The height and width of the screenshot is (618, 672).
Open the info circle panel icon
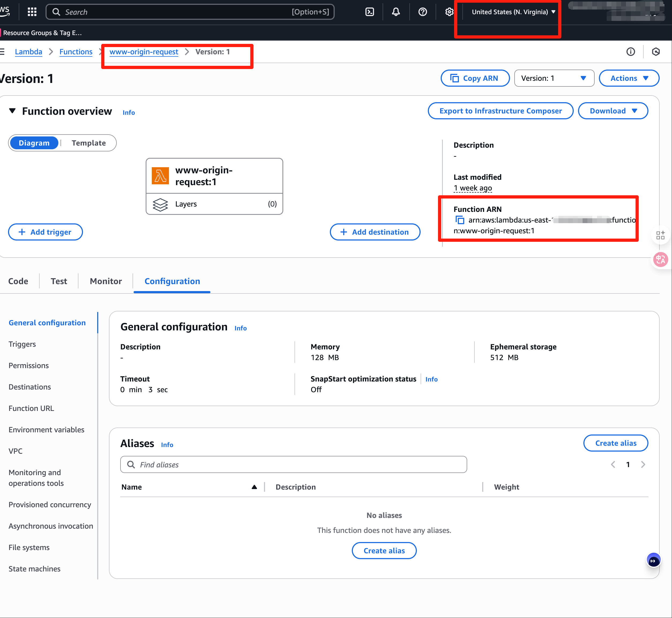[x=631, y=52]
